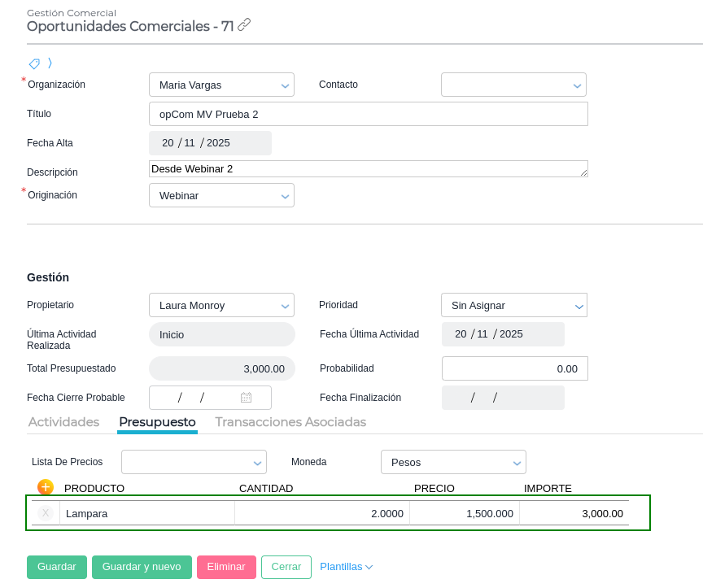Add a new product row with the plus icon
The width and height of the screenshot is (703, 588).
coord(46,487)
